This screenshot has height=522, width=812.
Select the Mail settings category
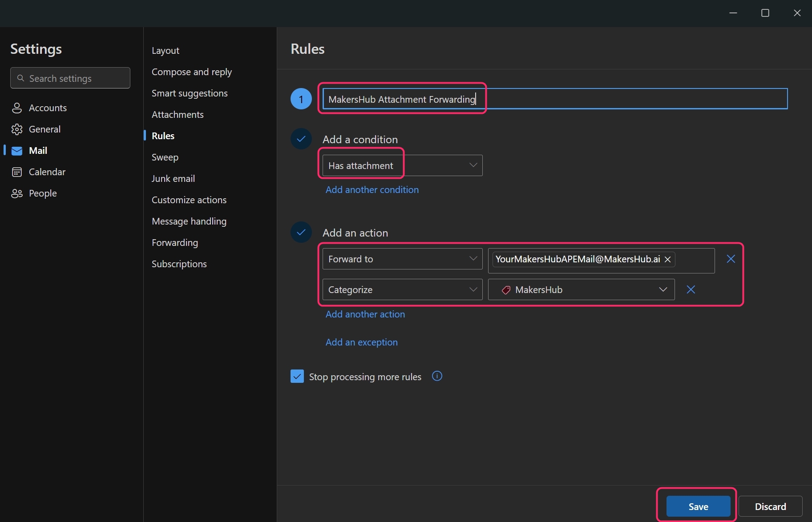point(38,151)
